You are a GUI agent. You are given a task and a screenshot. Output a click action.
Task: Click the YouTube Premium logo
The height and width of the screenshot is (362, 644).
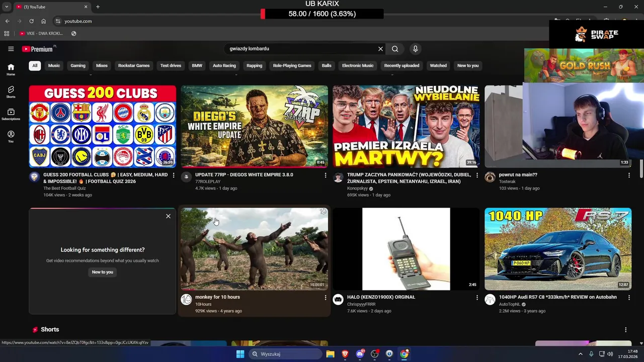(x=37, y=49)
